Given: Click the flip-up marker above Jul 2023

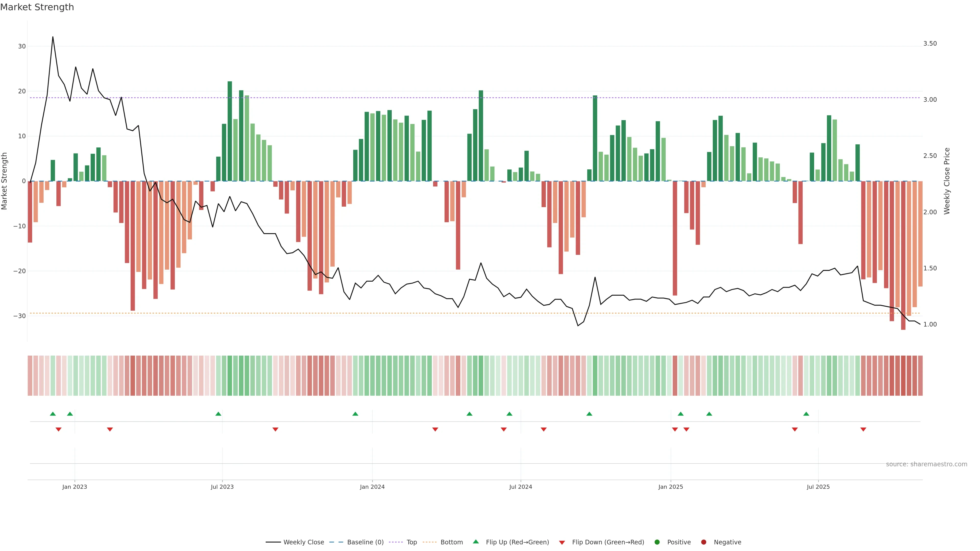Looking at the screenshot, I should (218, 414).
